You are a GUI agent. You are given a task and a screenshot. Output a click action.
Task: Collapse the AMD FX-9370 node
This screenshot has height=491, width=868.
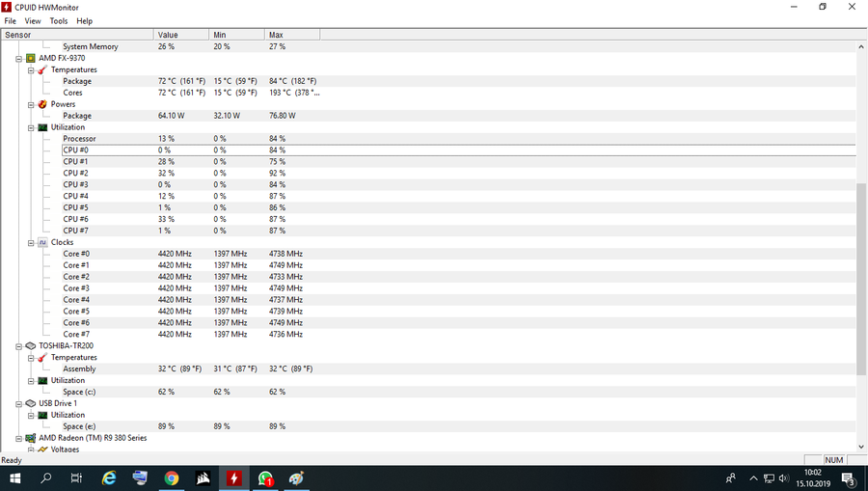coord(19,58)
